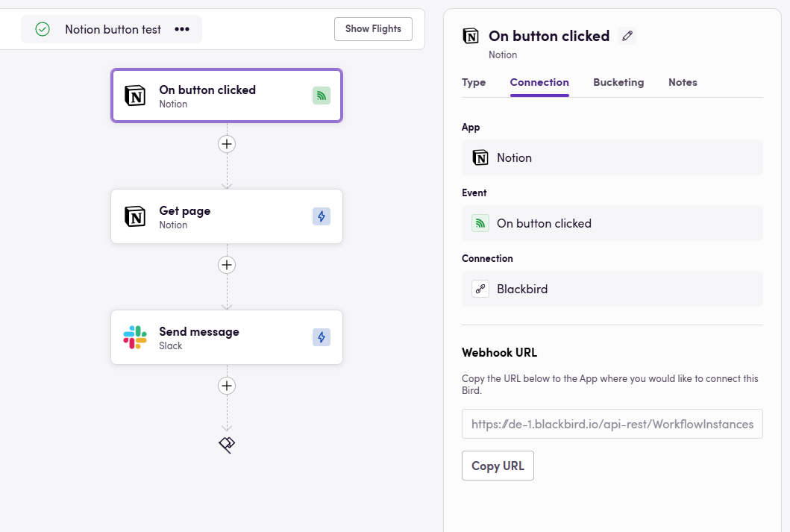Click the green trigger icon on On button clicked node

[x=322, y=96]
